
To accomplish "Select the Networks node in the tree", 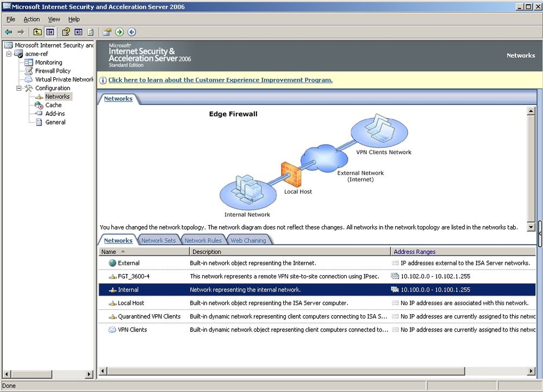I will pos(58,97).
